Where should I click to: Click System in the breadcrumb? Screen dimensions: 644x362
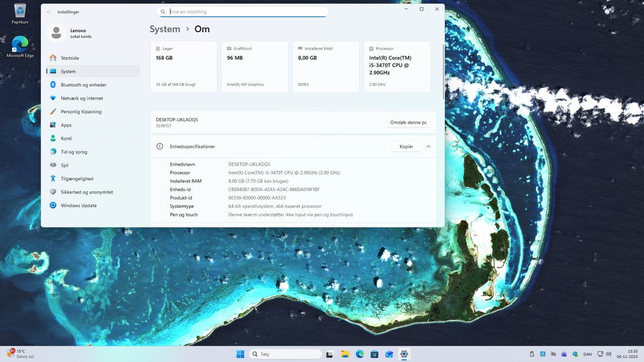[165, 29]
